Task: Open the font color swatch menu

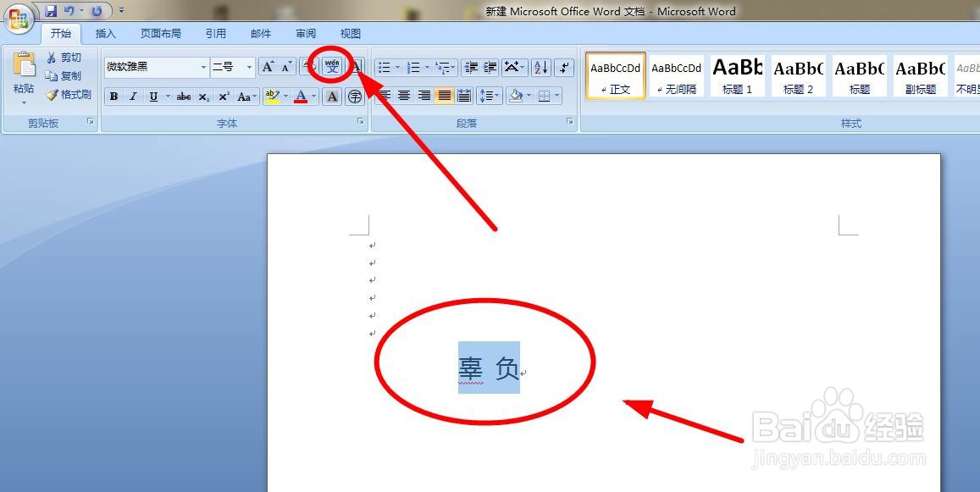Action: (313, 97)
